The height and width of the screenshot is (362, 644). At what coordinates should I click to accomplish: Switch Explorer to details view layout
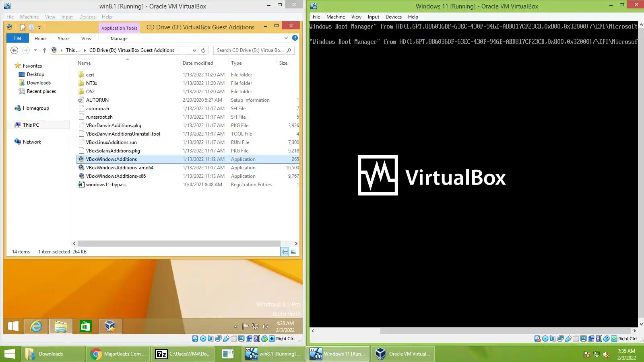pyautogui.click(x=285, y=252)
